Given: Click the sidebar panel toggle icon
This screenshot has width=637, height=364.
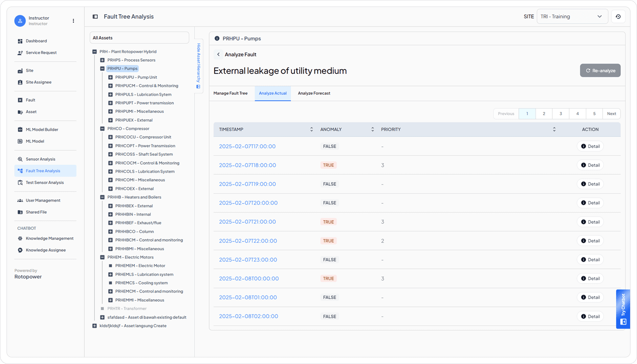Looking at the screenshot, I should (x=95, y=17).
